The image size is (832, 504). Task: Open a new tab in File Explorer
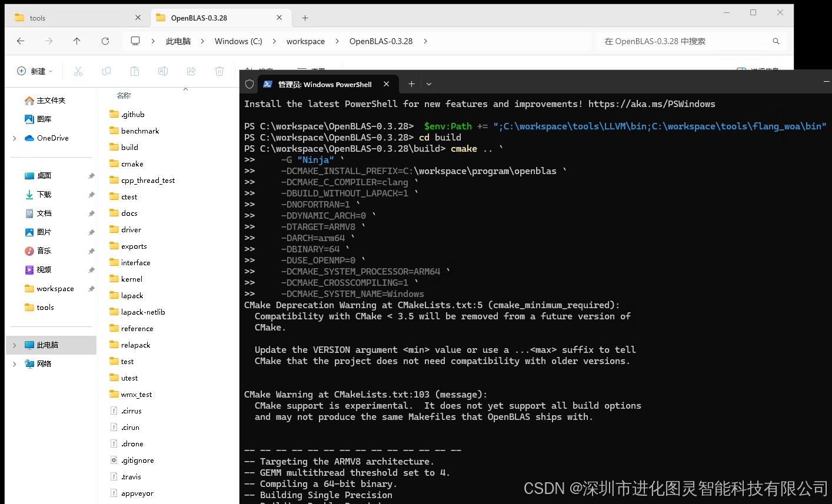(305, 18)
